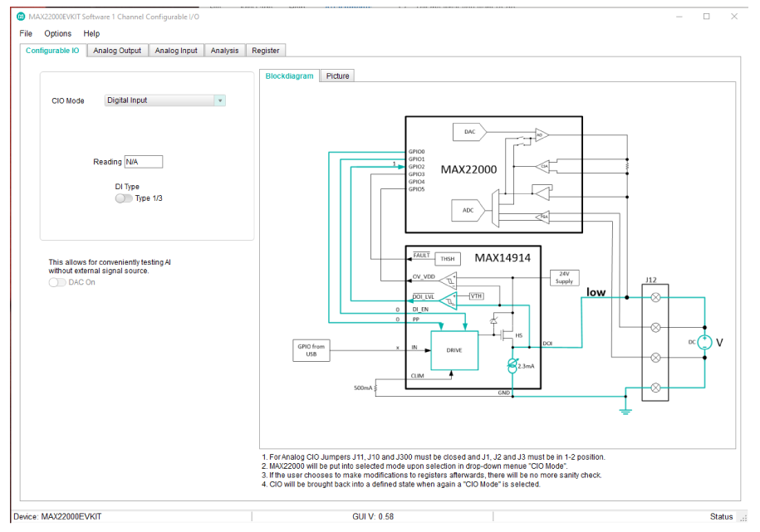Image resolution: width=760 pixels, height=532 pixels.
Task: Click the 2.3mA current source symbol
Action: pyautogui.click(x=512, y=366)
